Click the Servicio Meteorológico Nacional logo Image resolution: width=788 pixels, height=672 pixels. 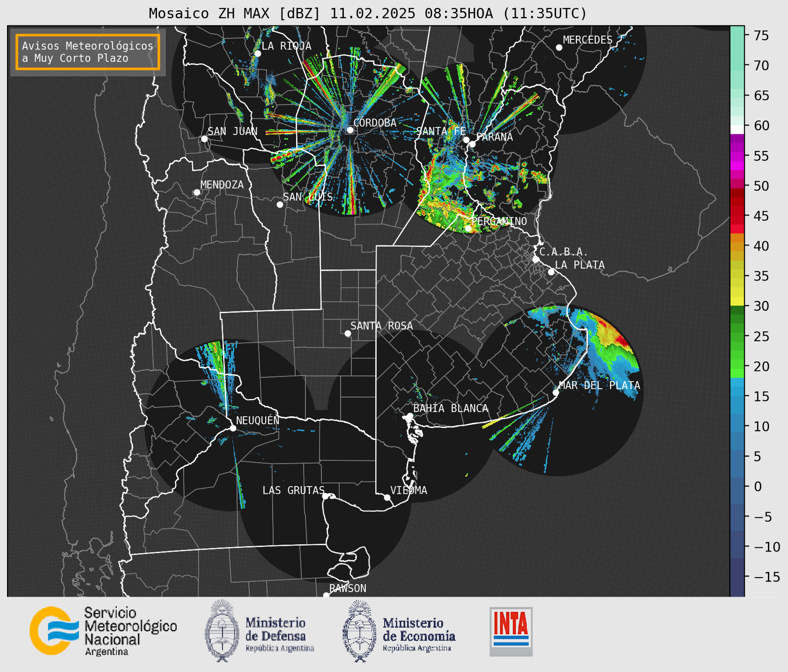point(103,631)
